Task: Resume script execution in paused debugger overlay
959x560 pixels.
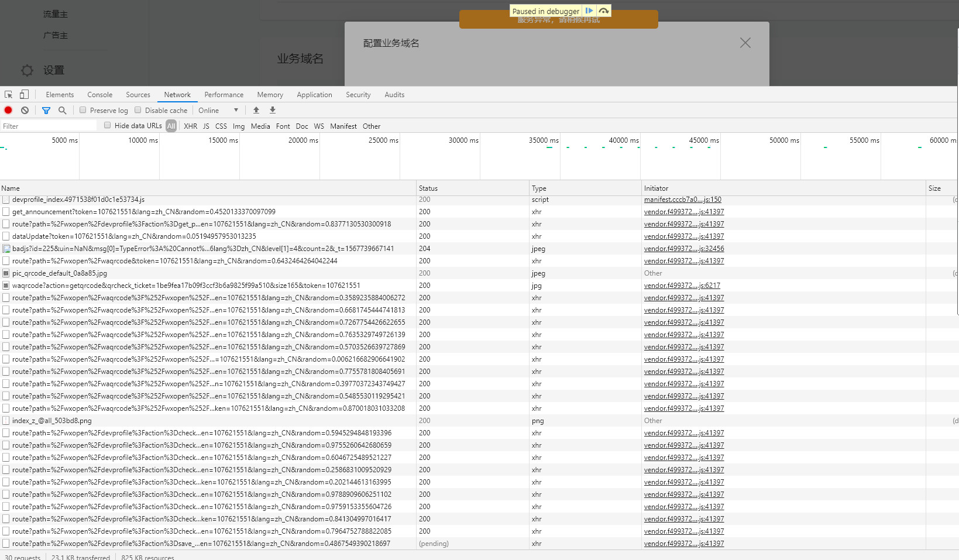Action: point(589,11)
